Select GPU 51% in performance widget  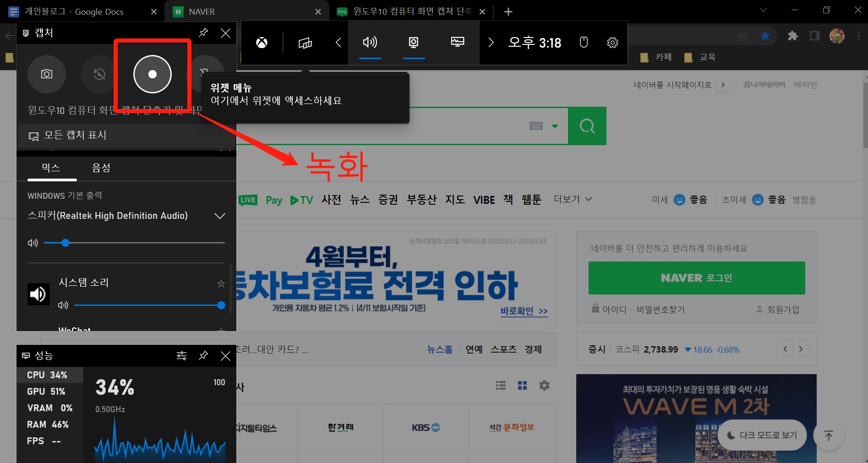(x=50, y=392)
